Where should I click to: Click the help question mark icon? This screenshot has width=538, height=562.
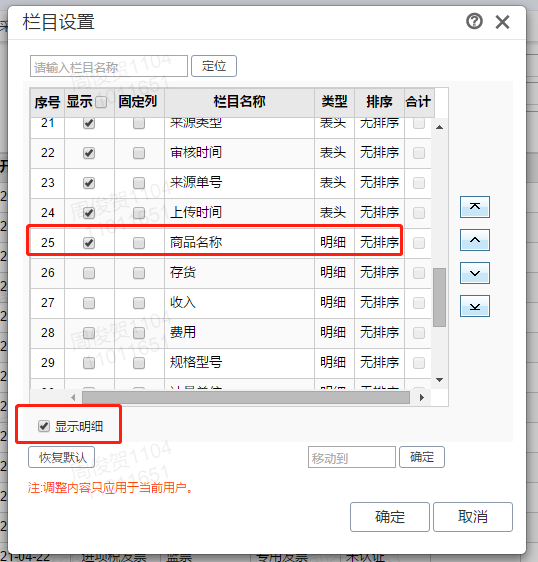pyautogui.click(x=474, y=22)
